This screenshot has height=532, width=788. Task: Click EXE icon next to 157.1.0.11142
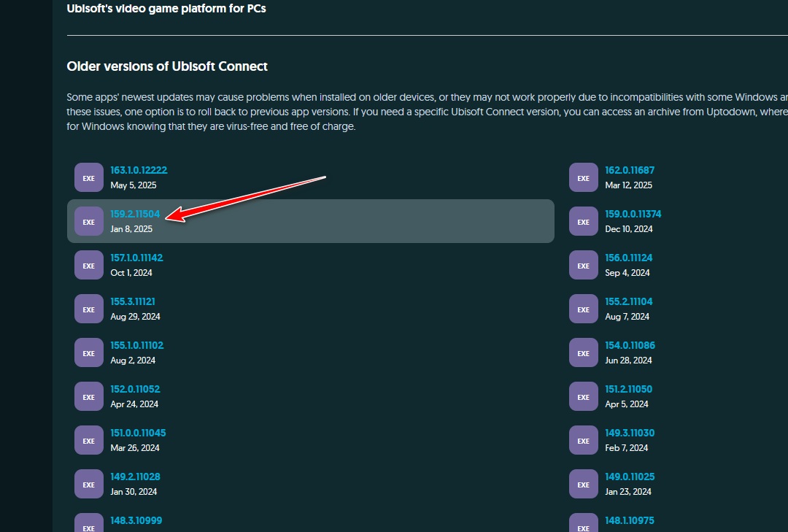(89, 265)
